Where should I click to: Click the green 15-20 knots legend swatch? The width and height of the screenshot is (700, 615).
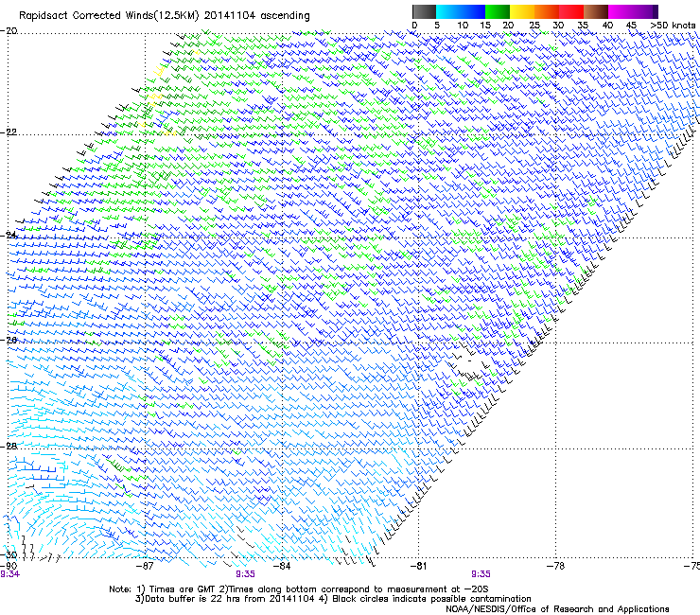click(x=498, y=11)
